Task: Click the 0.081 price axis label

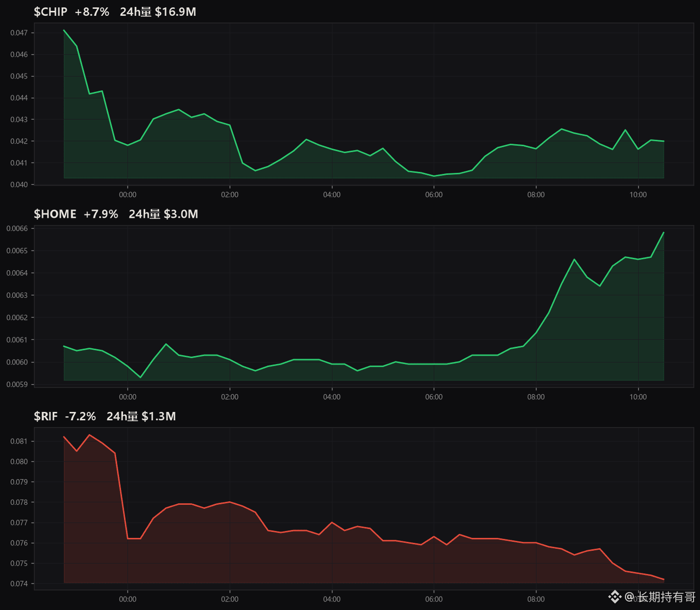Action: pos(19,442)
